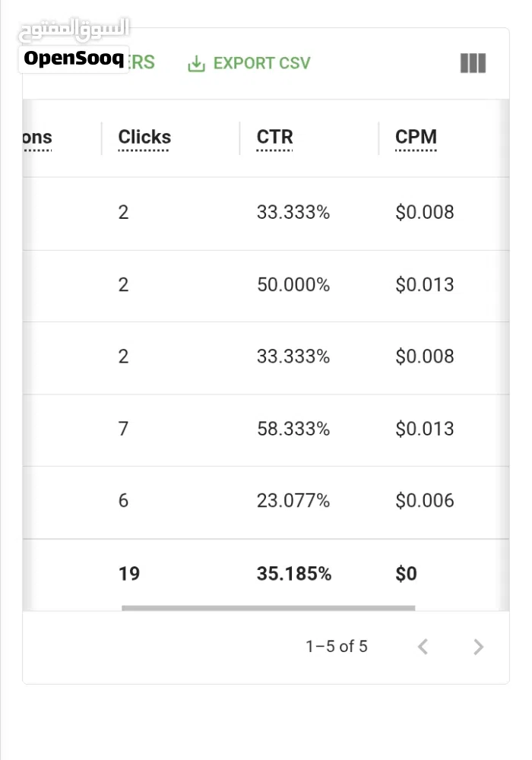Click the '1–5 of 5' pagination label
Viewport: 532px width, 760px height.
[x=336, y=646]
